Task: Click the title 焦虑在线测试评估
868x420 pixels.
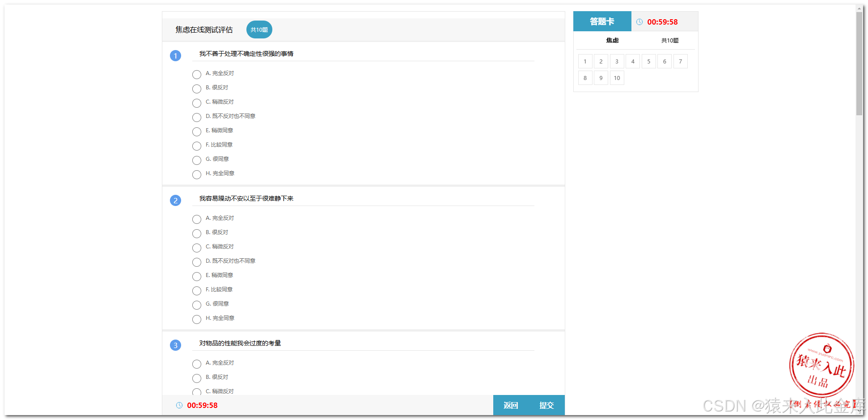Action: [204, 29]
